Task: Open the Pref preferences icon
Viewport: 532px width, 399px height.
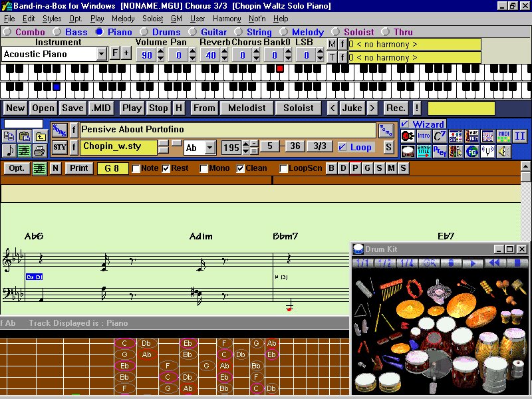Action: pyautogui.click(x=440, y=152)
